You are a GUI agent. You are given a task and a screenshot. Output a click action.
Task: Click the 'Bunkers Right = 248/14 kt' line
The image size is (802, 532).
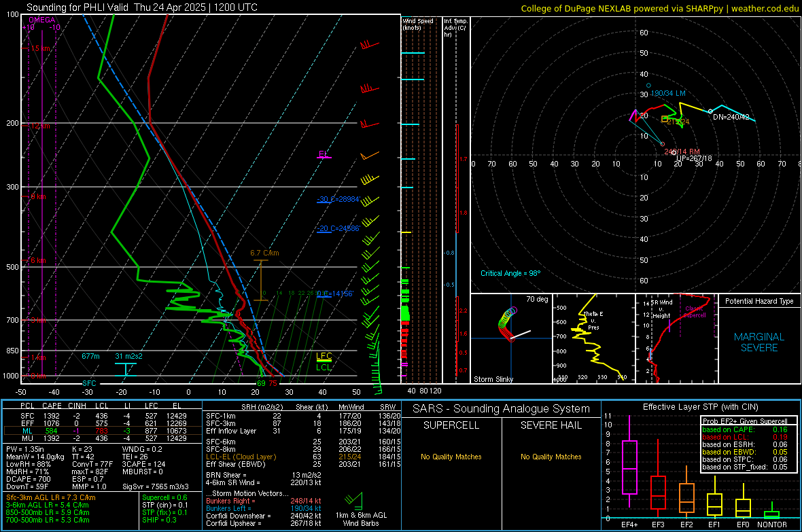(264, 501)
